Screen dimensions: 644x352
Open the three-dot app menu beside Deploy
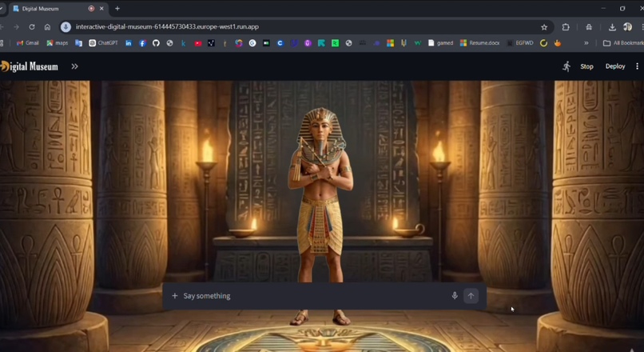point(637,66)
